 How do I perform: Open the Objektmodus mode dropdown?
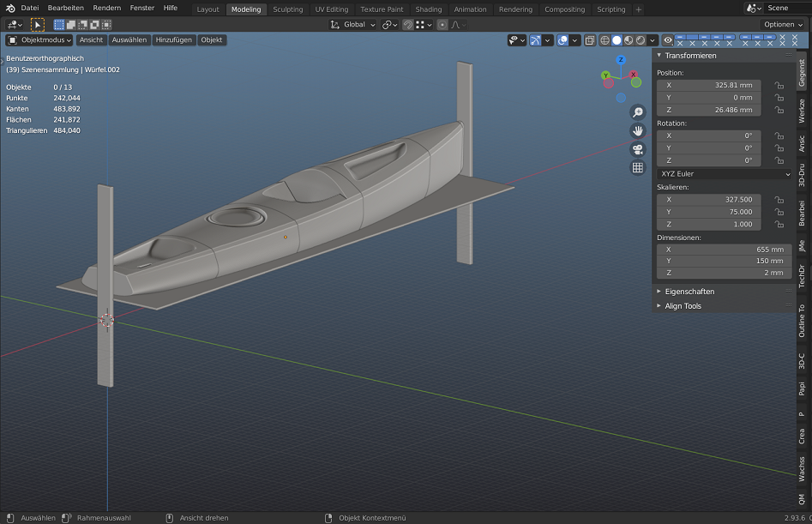(39, 40)
